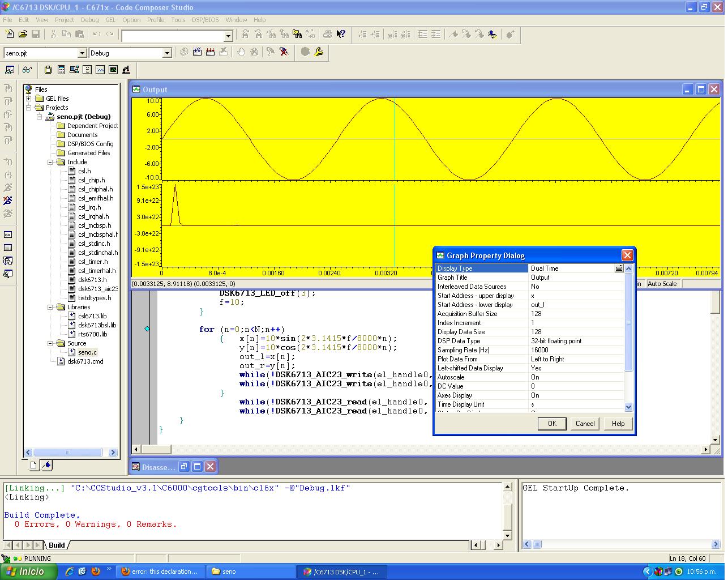This screenshot has width=728, height=580.
Task: Collapse the Include folder node
Action: click(50, 162)
